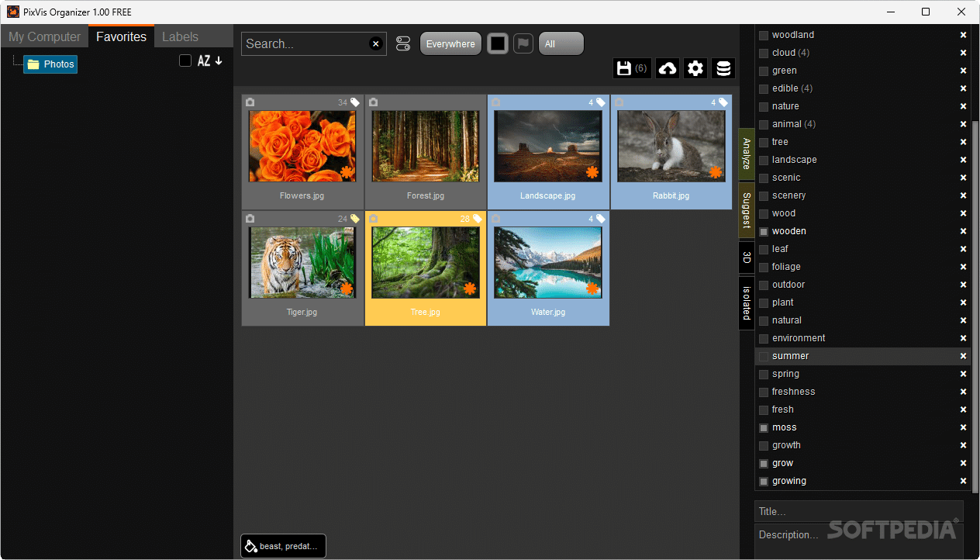980x560 pixels.
Task: Open the "All" filter dropdown
Action: (x=561, y=43)
